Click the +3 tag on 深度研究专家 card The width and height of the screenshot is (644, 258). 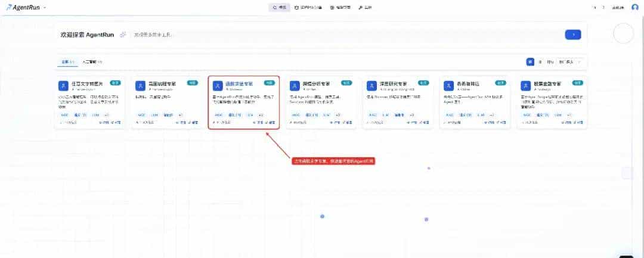point(412,115)
